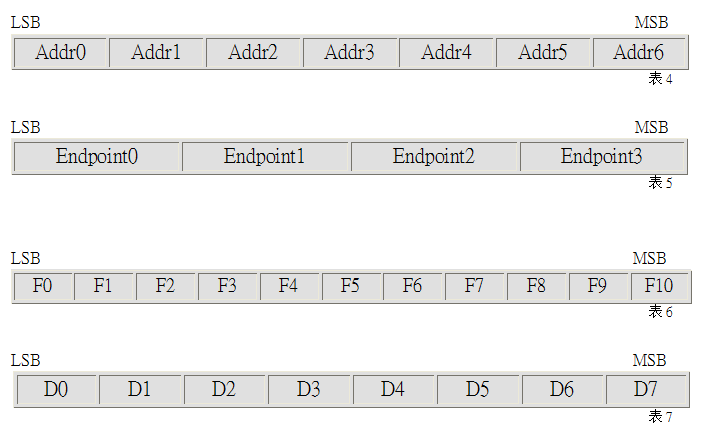Click the Endpoint0 cell

(x=97, y=157)
